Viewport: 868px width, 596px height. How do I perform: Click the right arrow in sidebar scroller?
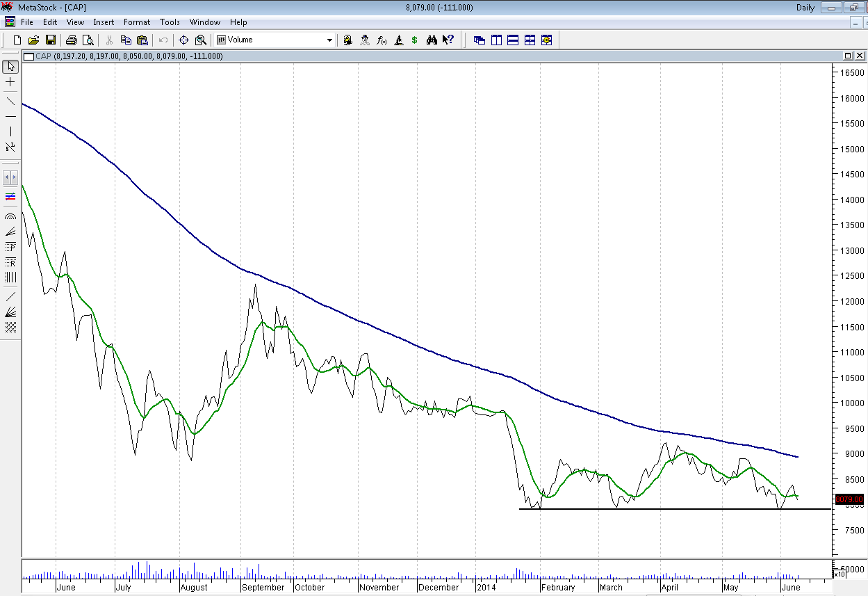click(x=15, y=177)
